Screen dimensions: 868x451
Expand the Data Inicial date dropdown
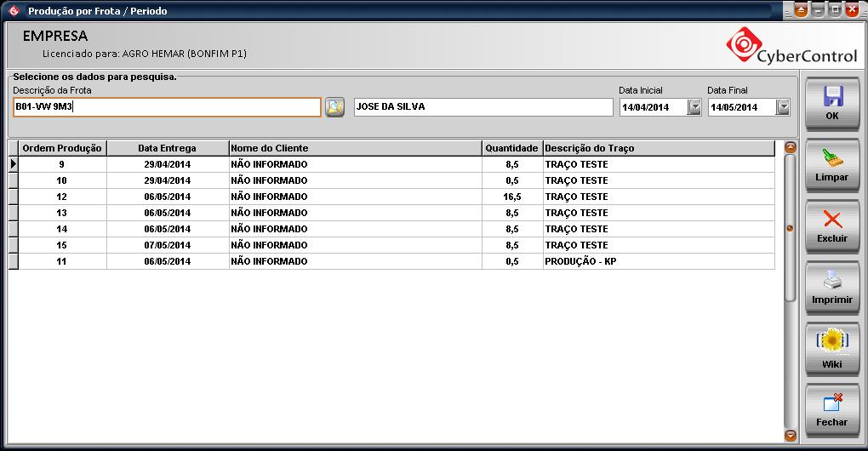pos(694,107)
